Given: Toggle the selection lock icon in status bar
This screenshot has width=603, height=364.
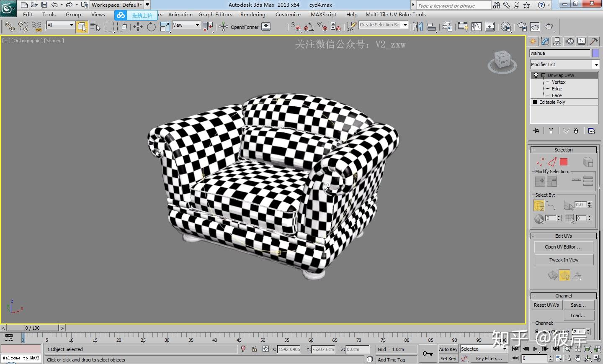Looking at the screenshot, I should (254, 349).
